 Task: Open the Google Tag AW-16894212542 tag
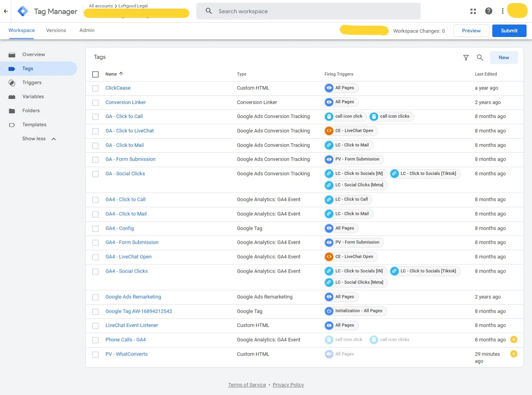pyautogui.click(x=139, y=311)
